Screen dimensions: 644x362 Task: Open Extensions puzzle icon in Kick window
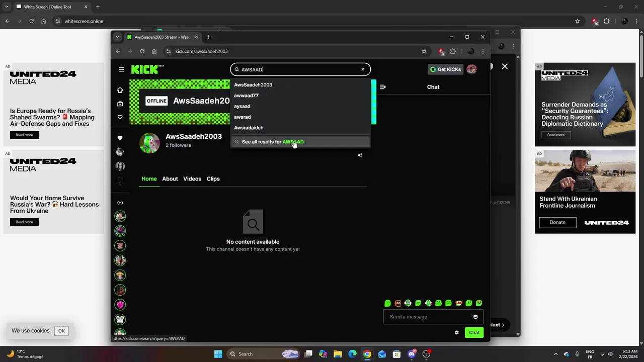[453, 51]
